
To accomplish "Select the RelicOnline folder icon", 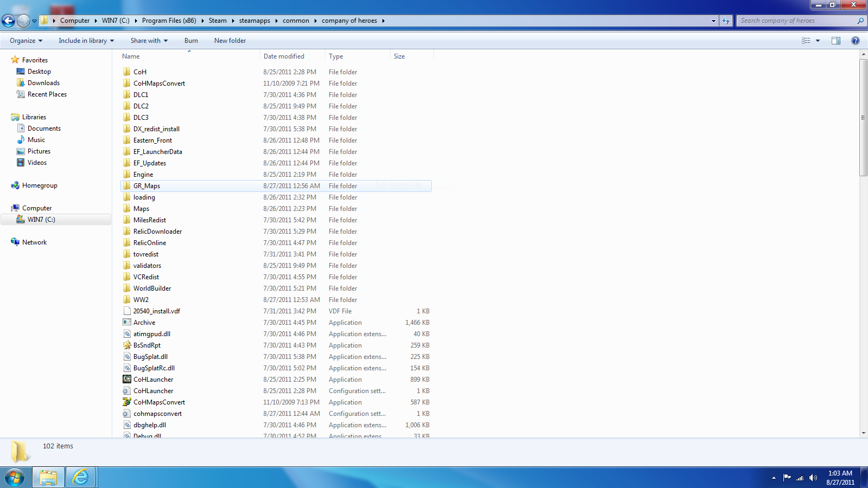I will pyautogui.click(x=127, y=242).
